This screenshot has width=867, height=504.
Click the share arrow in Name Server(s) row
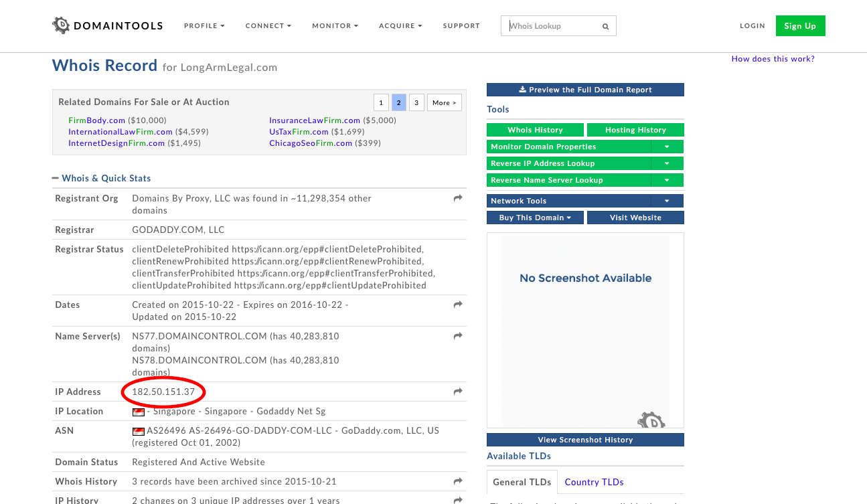pos(458,336)
